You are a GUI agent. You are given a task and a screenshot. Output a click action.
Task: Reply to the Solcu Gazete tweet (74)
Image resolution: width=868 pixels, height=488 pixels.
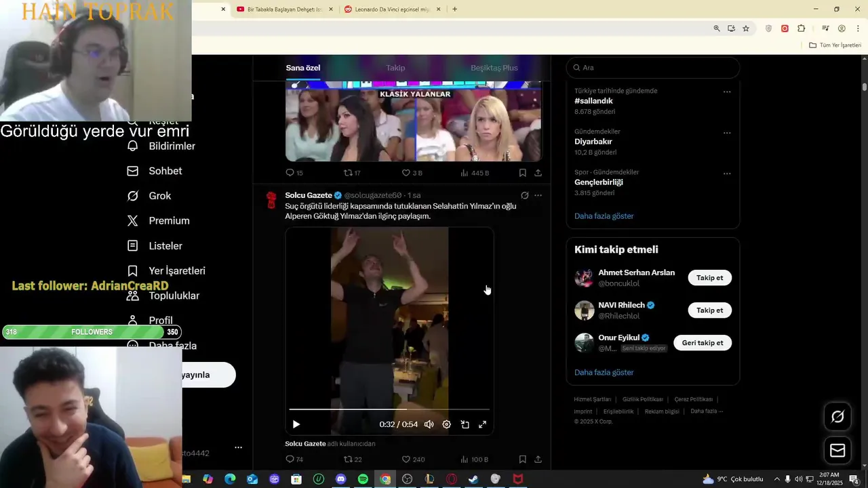[294, 460]
